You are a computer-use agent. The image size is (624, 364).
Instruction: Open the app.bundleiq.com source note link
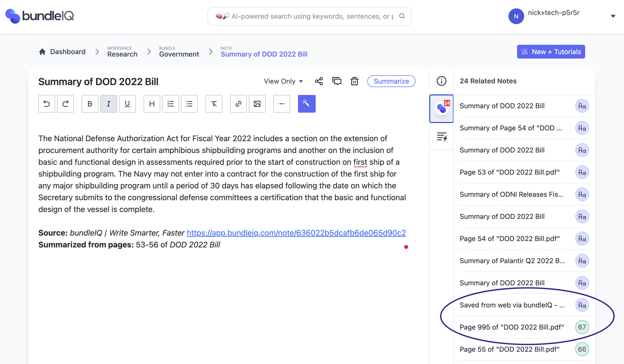click(296, 233)
